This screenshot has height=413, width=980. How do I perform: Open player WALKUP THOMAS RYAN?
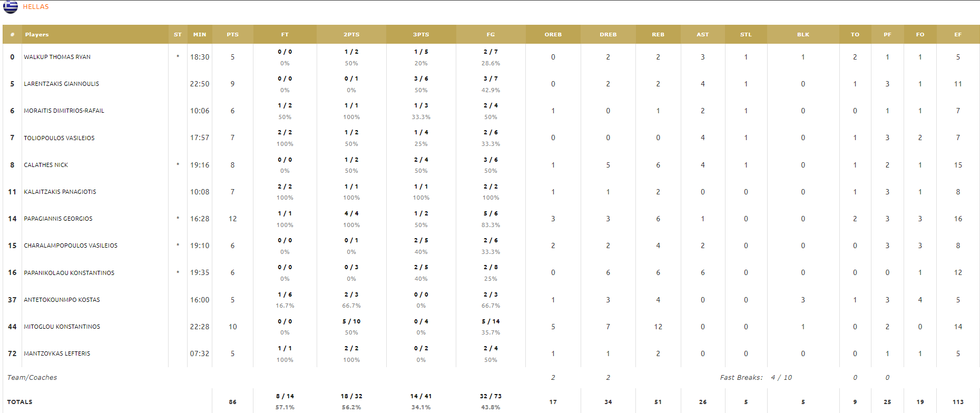click(57, 57)
